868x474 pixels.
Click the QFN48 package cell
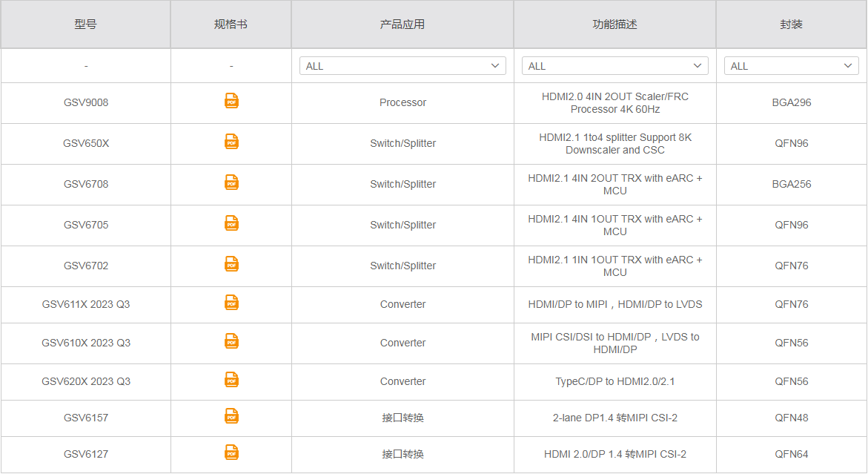(792, 418)
